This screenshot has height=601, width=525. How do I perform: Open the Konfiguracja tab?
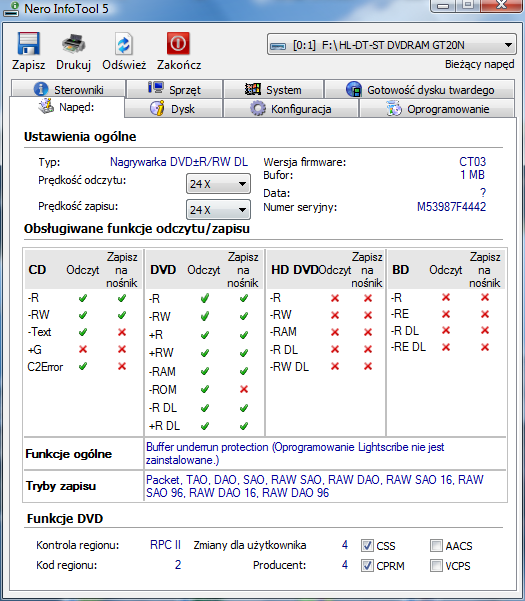click(291, 108)
